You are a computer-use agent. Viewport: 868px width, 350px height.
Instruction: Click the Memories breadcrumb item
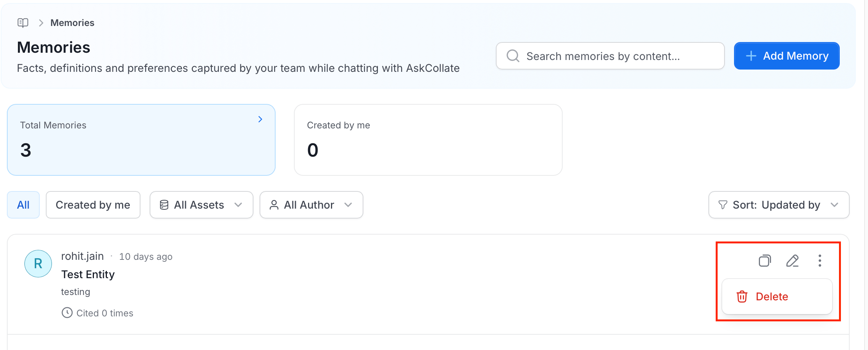72,23
